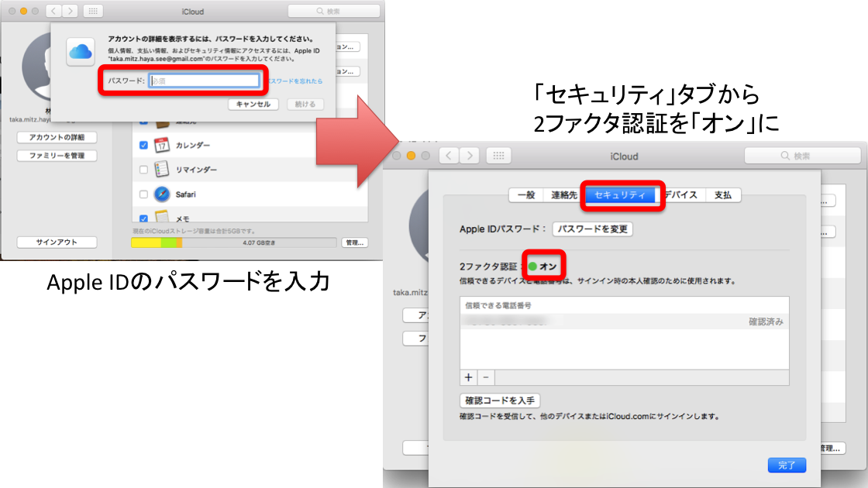The image size is (868, 488).
Task: Click the Safari compass icon
Action: pyautogui.click(x=162, y=194)
